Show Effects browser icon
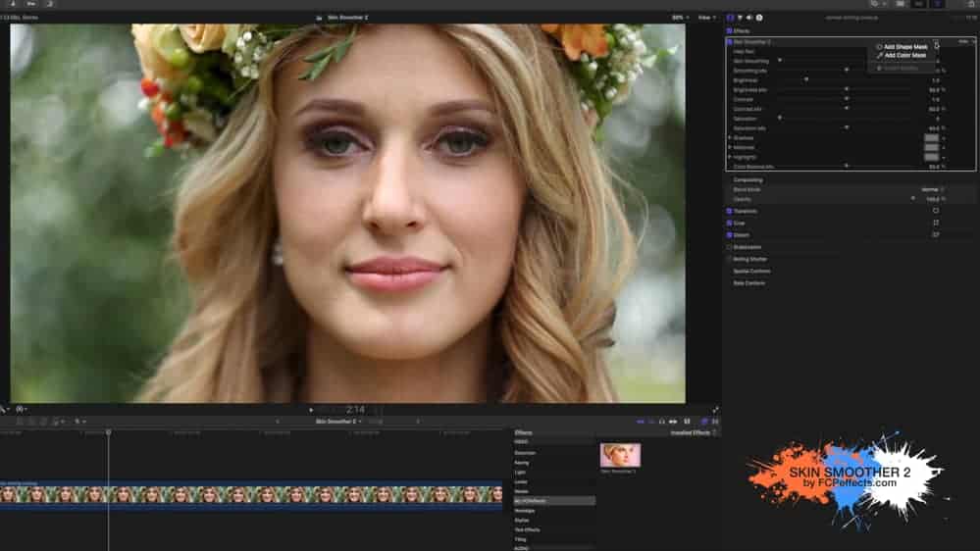 (704, 422)
